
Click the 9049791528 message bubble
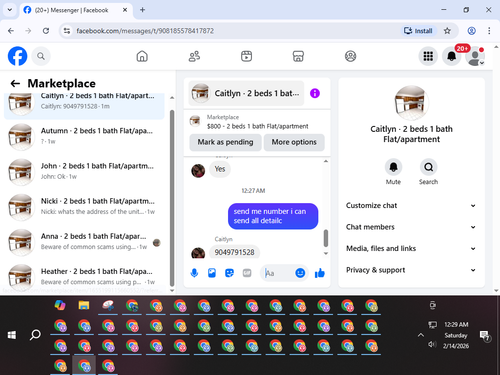pos(234,252)
